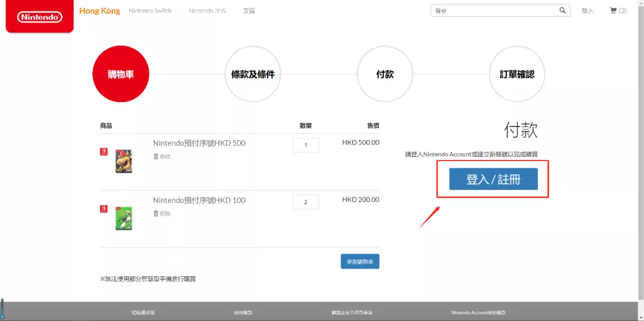
Task: Click the large 付款 heading
Action: click(x=521, y=131)
